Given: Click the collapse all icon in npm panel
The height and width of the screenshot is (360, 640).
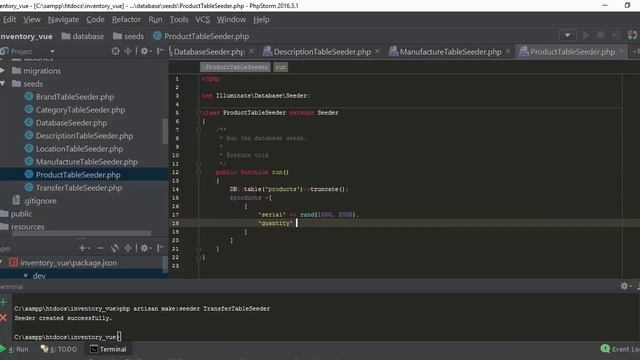Looking at the screenshot, I should tap(128, 248).
